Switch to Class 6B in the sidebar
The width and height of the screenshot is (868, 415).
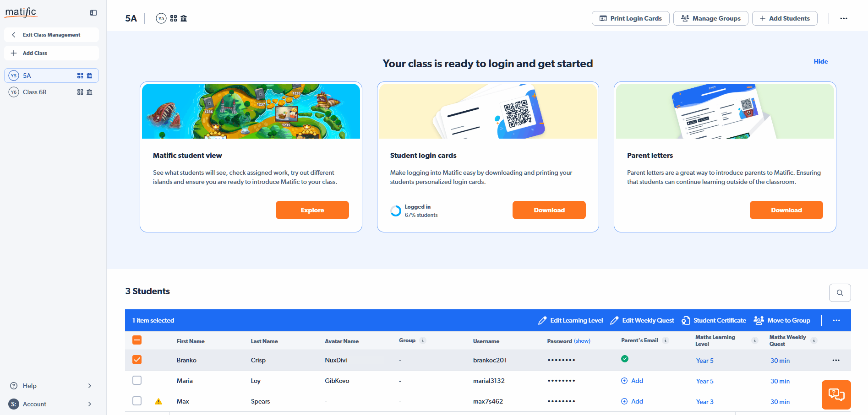click(51, 92)
